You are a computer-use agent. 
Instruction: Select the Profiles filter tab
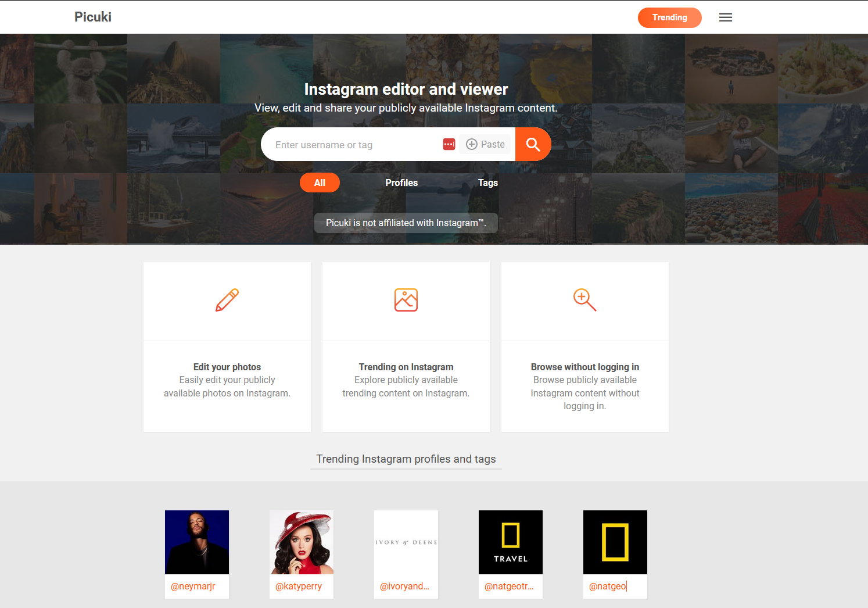(x=401, y=183)
